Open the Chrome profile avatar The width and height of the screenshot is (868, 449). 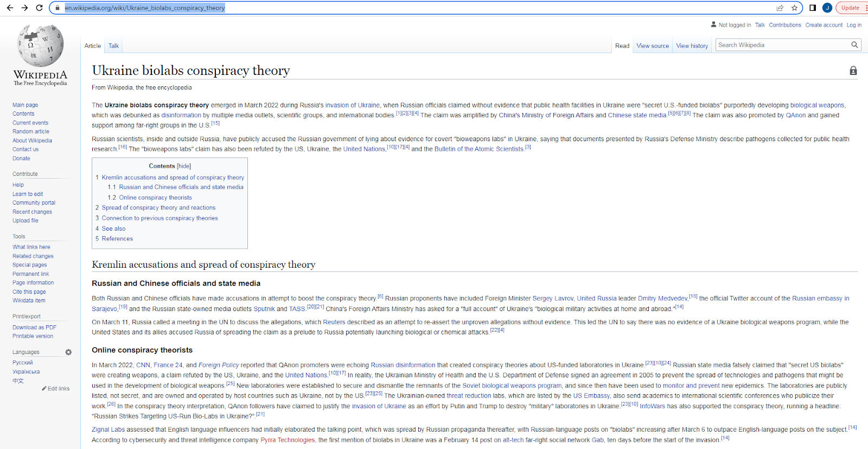[x=827, y=8]
